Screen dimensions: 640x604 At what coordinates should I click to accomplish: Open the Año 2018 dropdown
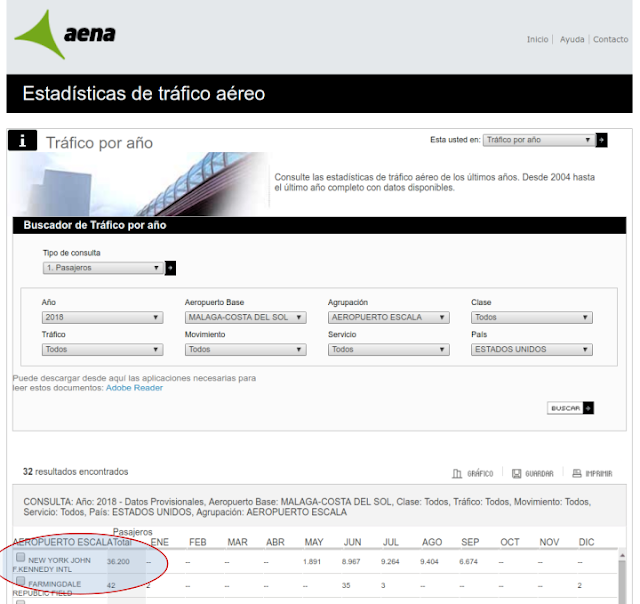[x=102, y=318]
